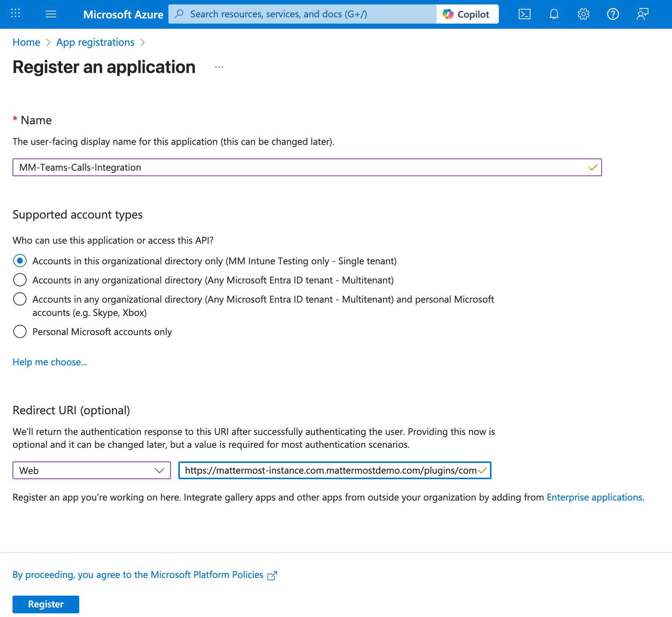View notifications via the bell icon

click(554, 14)
